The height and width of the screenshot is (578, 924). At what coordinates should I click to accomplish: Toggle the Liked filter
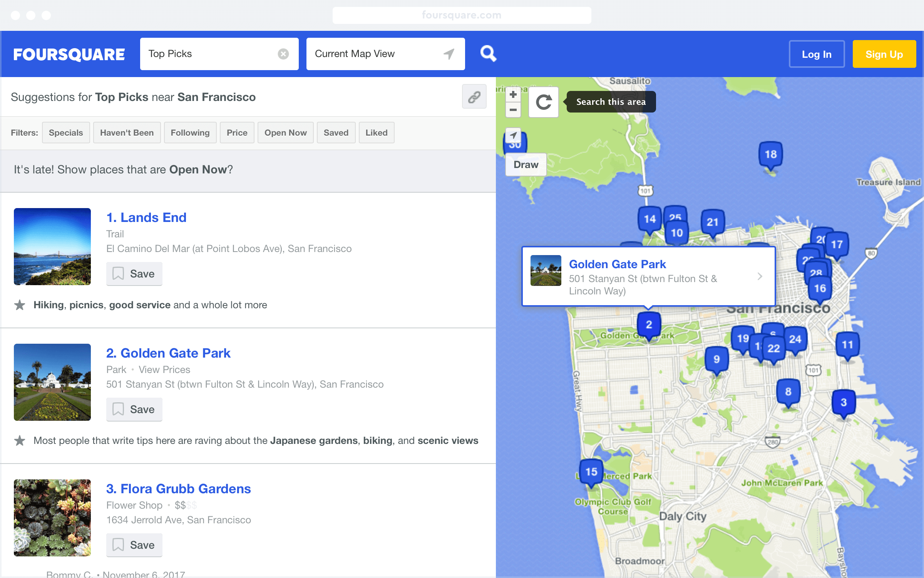coord(377,133)
